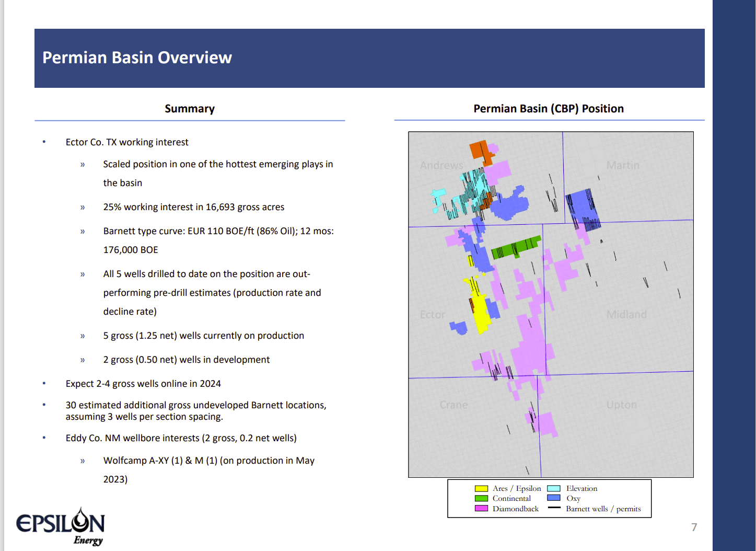The image size is (756, 551).
Task: Click the Barnett wells / permits line symbol
Action: coord(555,508)
